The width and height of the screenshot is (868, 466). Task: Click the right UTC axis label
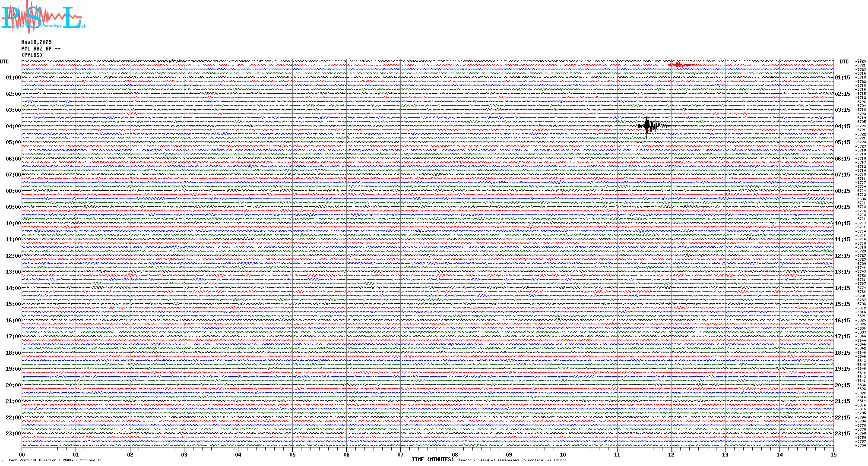pos(844,62)
